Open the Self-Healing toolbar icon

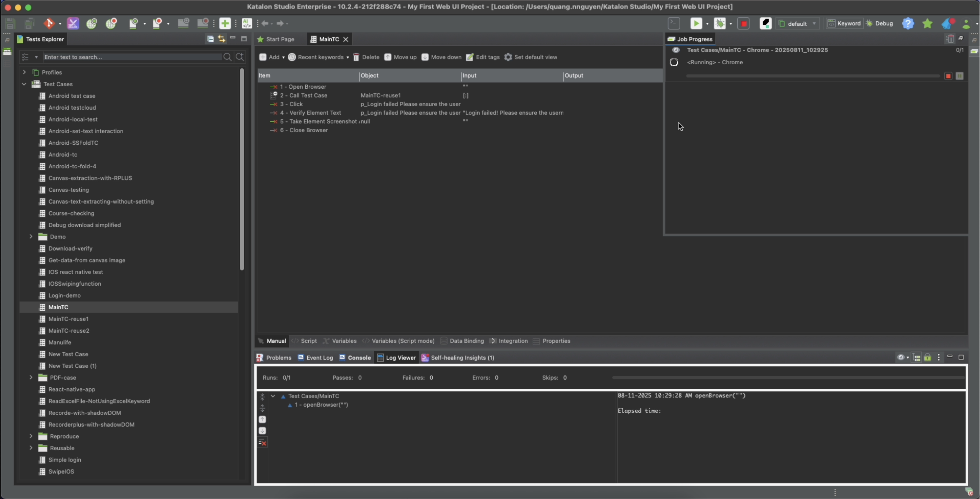pyautogui.click(x=73, y=24)
